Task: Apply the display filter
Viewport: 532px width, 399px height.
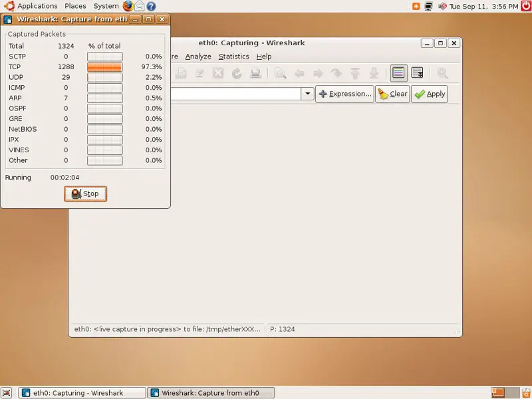Action: point(430,94)
